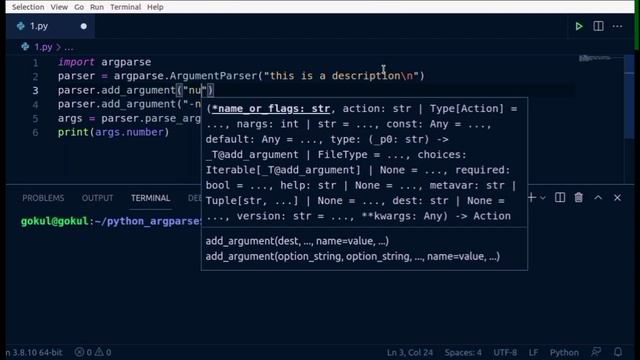640x360 pixels.
Task: Click the feedback icon in status bar
Action: click(x=596, y=352)
